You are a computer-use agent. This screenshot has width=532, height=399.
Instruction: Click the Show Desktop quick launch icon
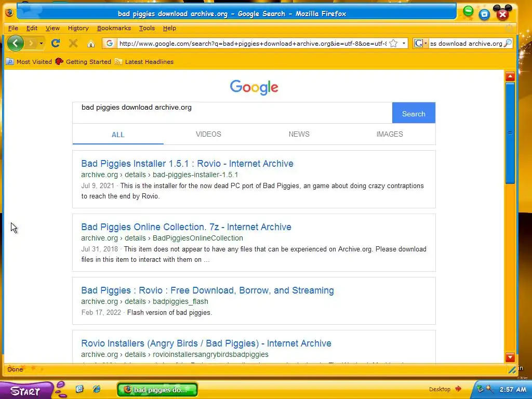click(x=79, y=389)
